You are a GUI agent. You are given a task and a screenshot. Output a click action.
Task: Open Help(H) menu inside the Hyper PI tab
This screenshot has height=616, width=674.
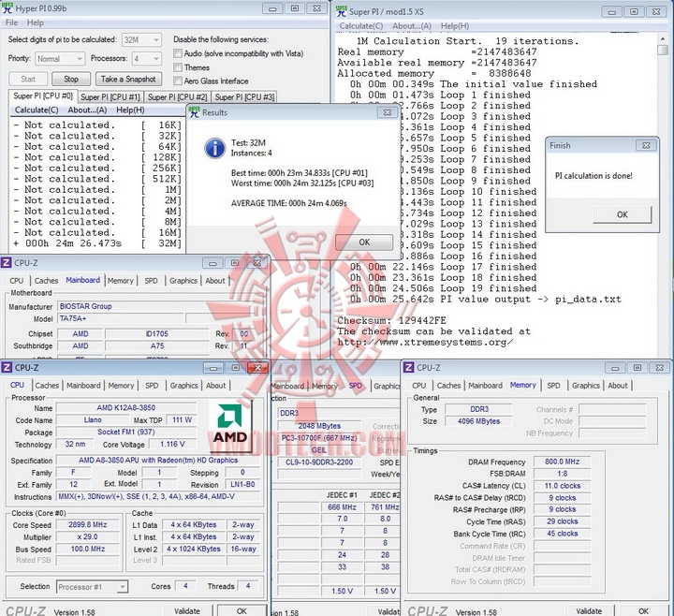(x=130, y=110)
